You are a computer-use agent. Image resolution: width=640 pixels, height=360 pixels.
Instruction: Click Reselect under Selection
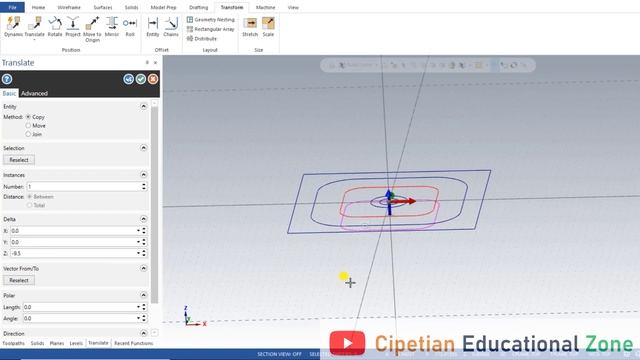19,160
